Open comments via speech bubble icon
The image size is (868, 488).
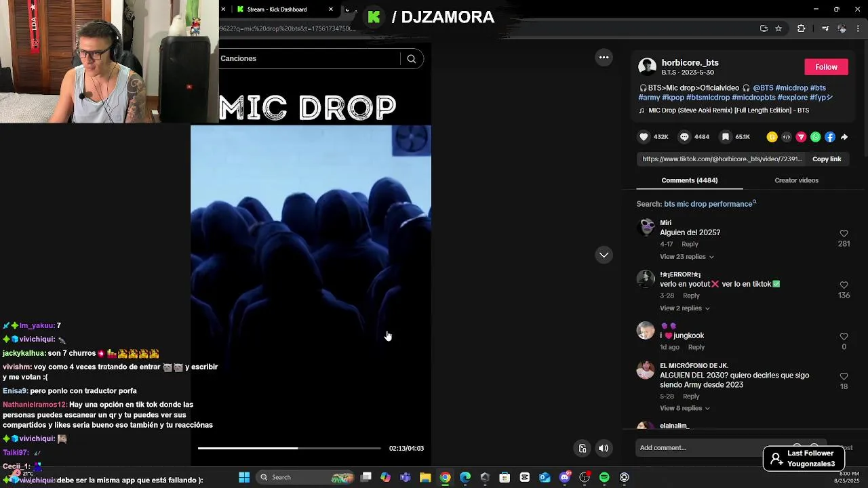(x=684, y=137)
